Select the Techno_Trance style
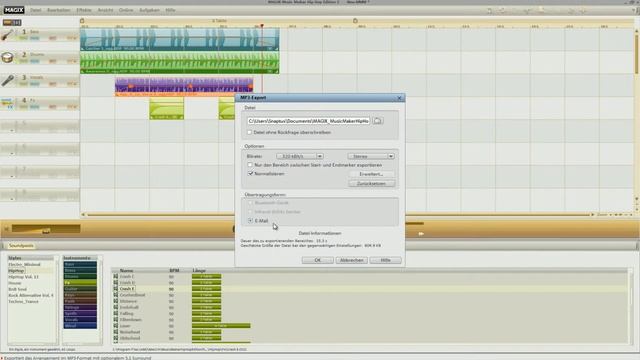This screenshot has width=640, height=360. 23,301
